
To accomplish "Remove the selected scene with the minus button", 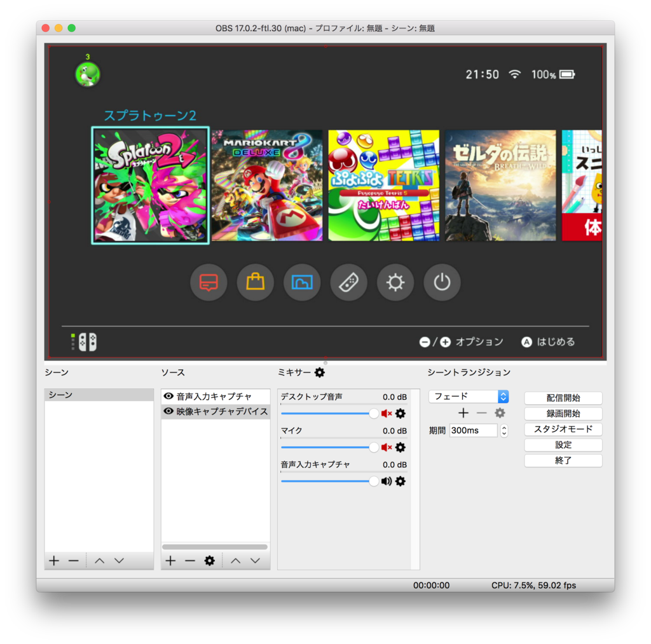I will pos(74,561).
